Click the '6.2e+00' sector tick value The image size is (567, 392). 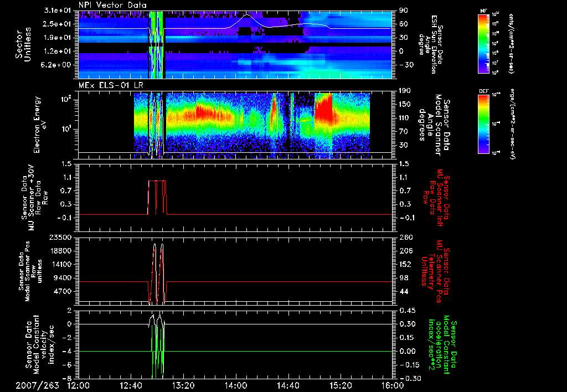[x=57, y=65]
